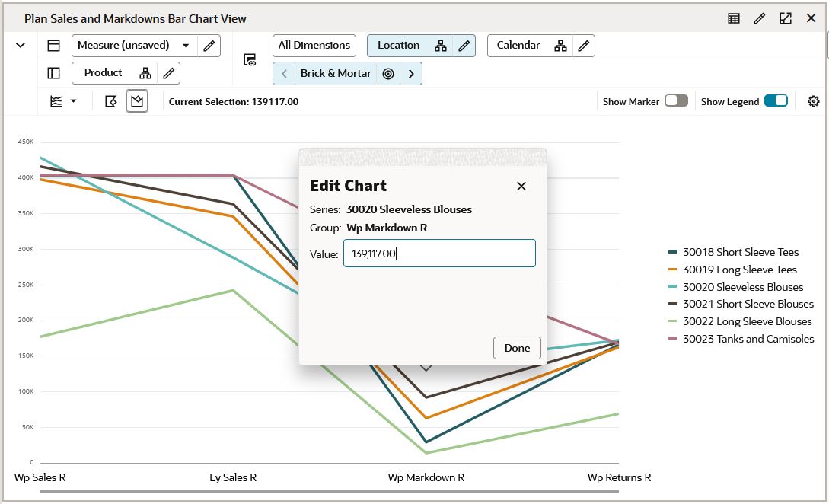Viewport: 829px width, 504px height.
Task: Open the chart in full screen
Action: click(x=785, y=18)
